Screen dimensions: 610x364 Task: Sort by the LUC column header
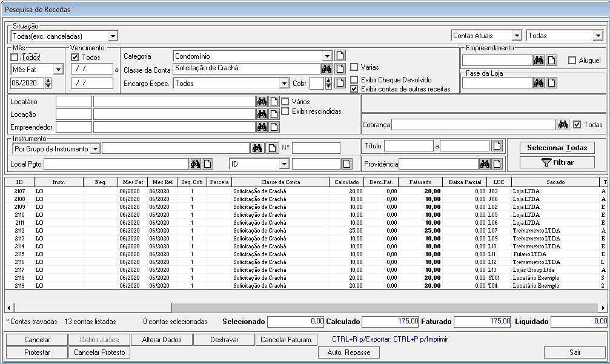tap(499, 182)
